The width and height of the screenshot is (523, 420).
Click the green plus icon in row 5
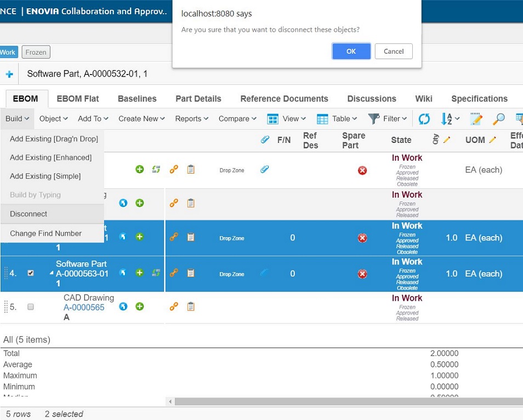140,307
